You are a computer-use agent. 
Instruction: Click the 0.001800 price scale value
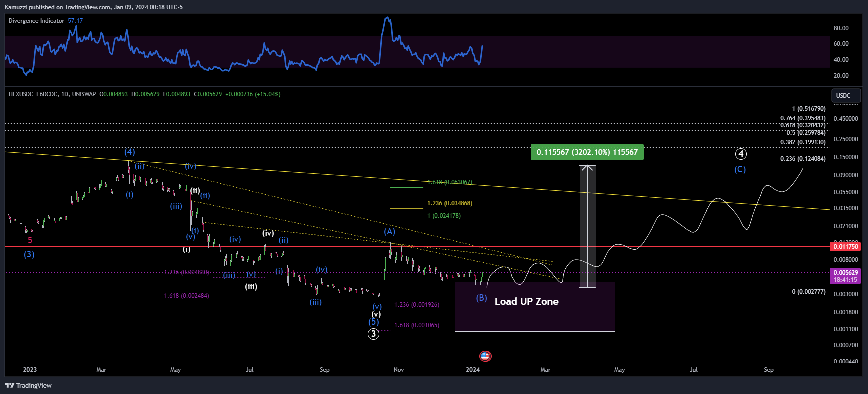(846, 312)
